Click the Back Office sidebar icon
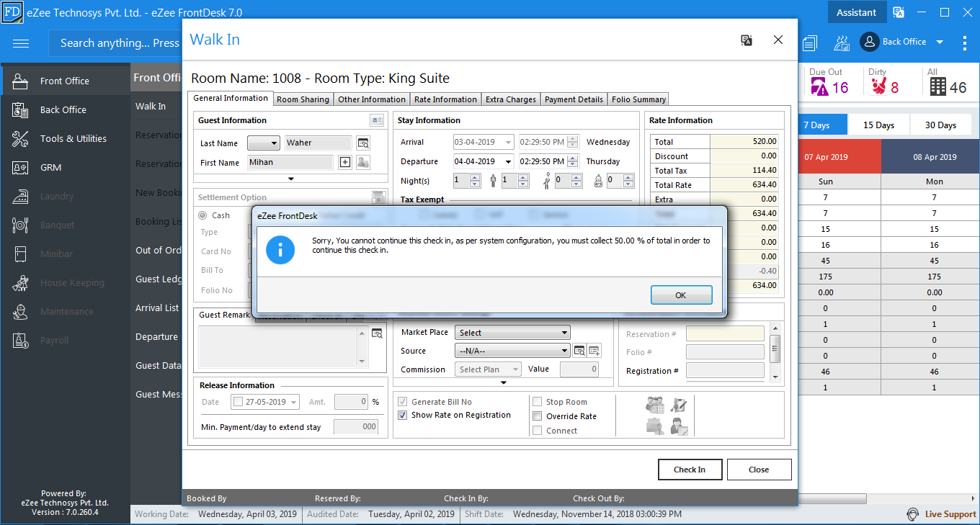The image size is (980, 525). (20, 109)
